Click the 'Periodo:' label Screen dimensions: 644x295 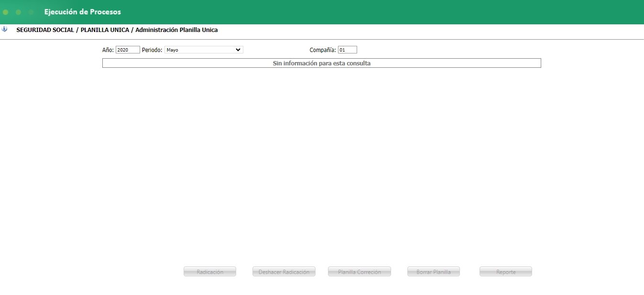pos(152,50)
